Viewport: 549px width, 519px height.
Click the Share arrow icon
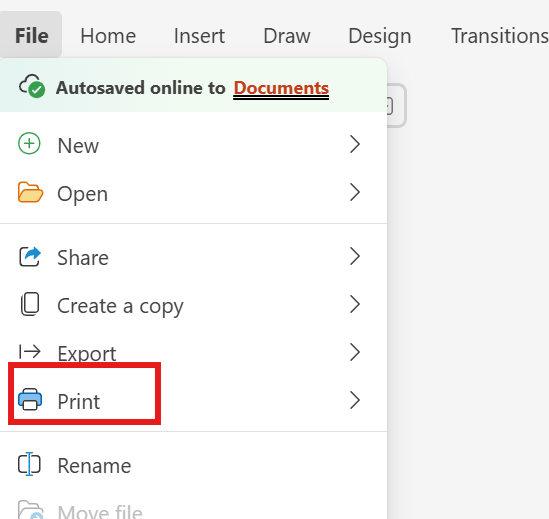30,257
